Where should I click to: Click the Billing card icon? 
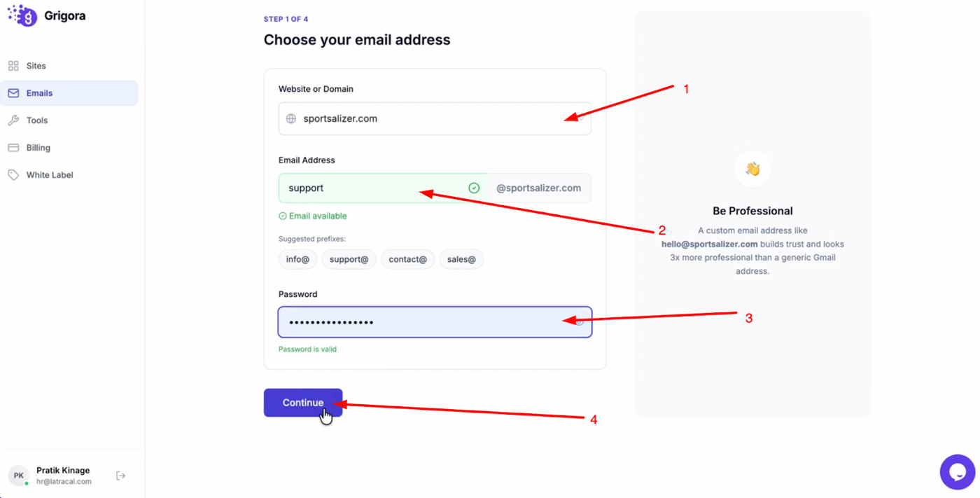[x=13, y=148]
